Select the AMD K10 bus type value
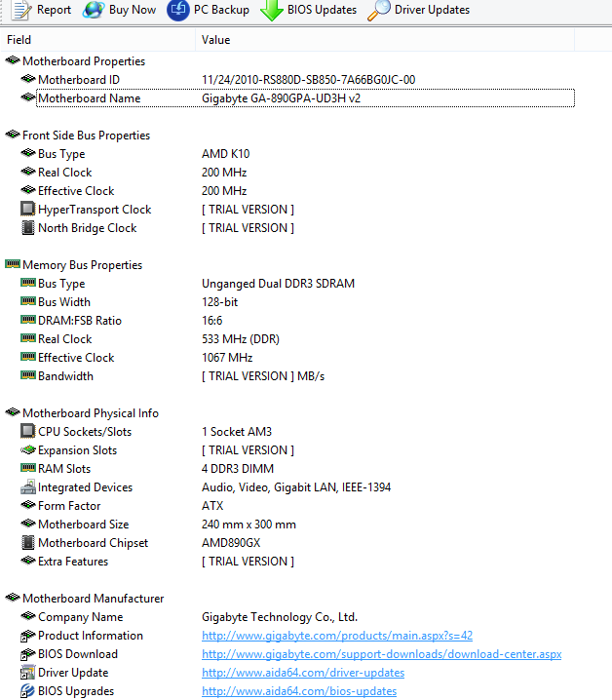Screen dimensions: 612x700 (225, 154)
